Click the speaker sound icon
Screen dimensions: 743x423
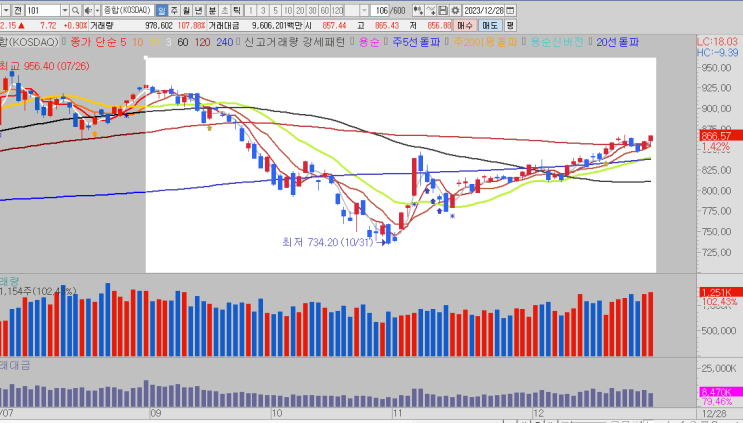point(88,10)
